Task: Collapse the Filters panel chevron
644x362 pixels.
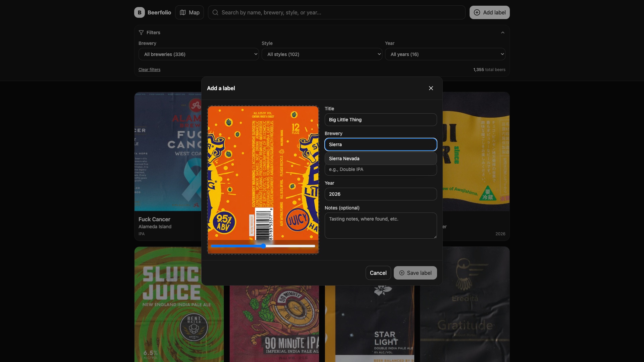Action: pos(502,33)
